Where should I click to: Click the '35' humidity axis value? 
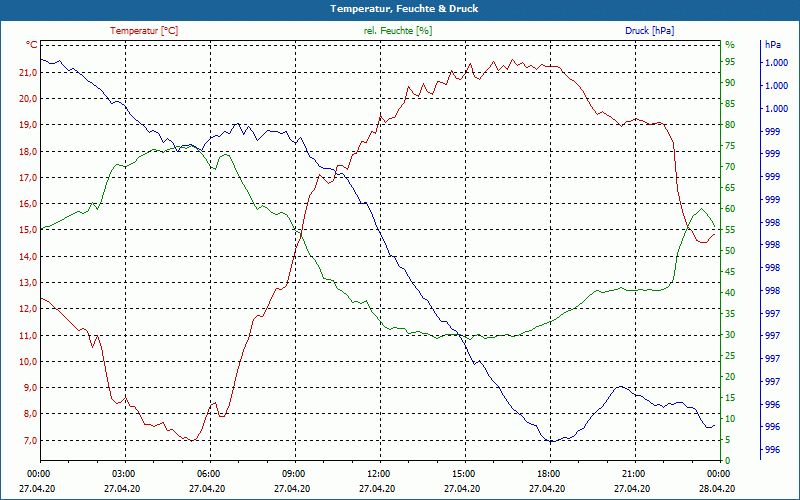coord(730,314)
